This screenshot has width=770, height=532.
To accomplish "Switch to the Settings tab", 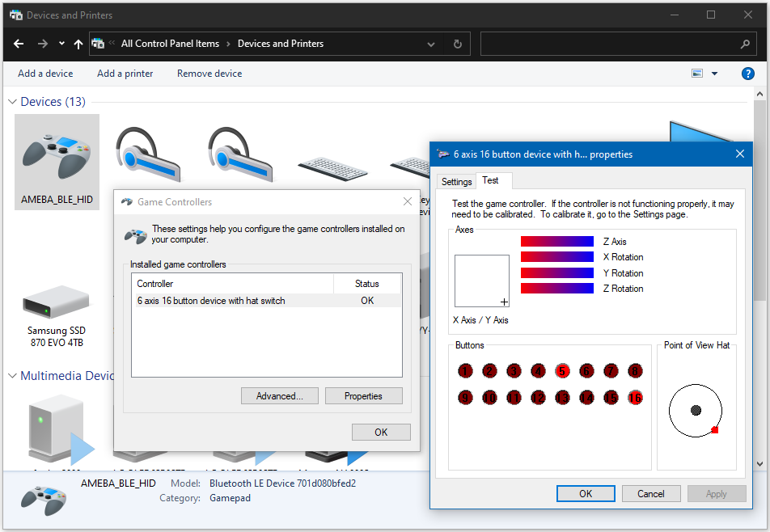I will tap(456, 182).
